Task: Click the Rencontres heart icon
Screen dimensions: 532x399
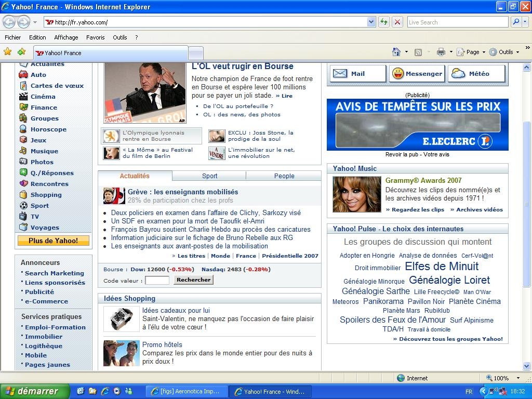Action: pyautogui.click(x=23, y=183)
